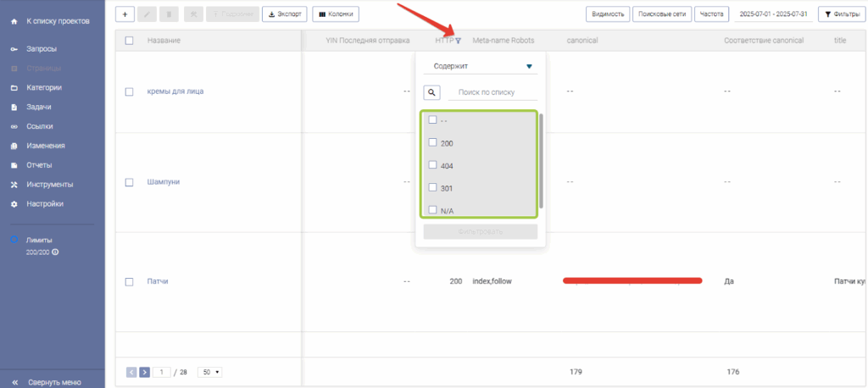Open the rows-per-page 50 dropdown
The image size is (868, 388).
(209, 372)
